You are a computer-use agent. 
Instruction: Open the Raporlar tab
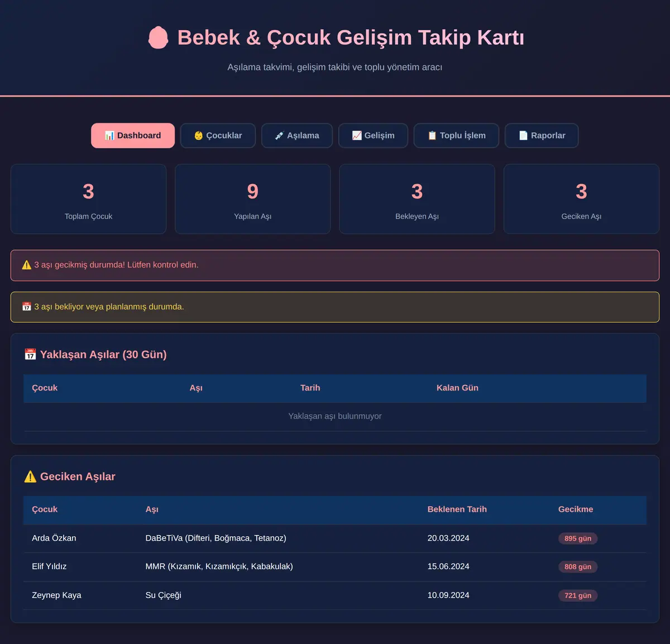pos(542,136)
